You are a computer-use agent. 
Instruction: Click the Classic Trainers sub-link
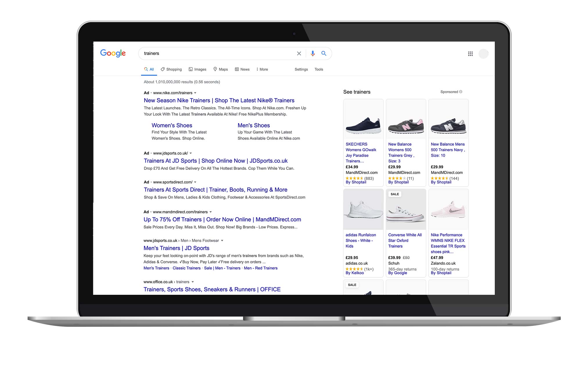point(186,268)
